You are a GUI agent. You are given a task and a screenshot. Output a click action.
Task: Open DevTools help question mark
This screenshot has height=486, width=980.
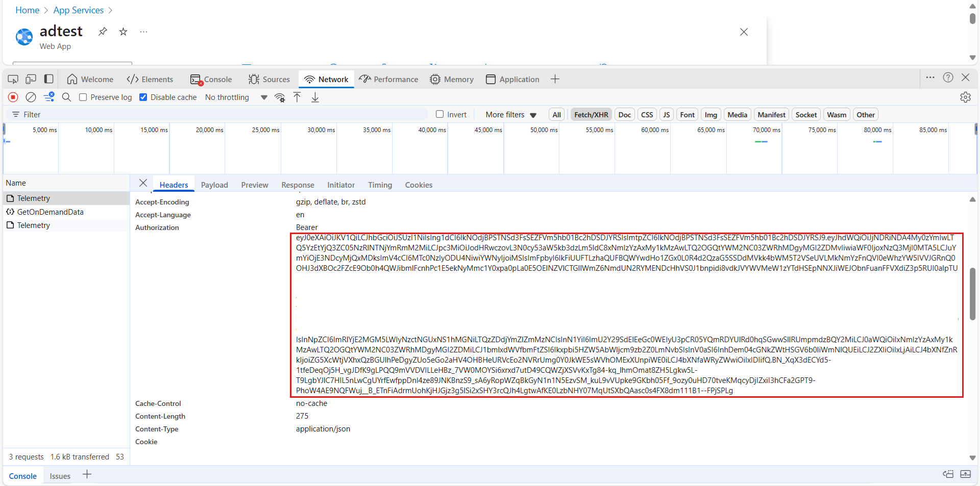(x=948, y=78)
